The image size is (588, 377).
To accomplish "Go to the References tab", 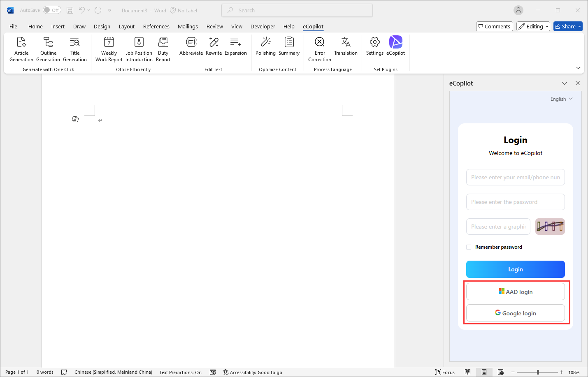I will pyautogui.click(x=156, y=26).
